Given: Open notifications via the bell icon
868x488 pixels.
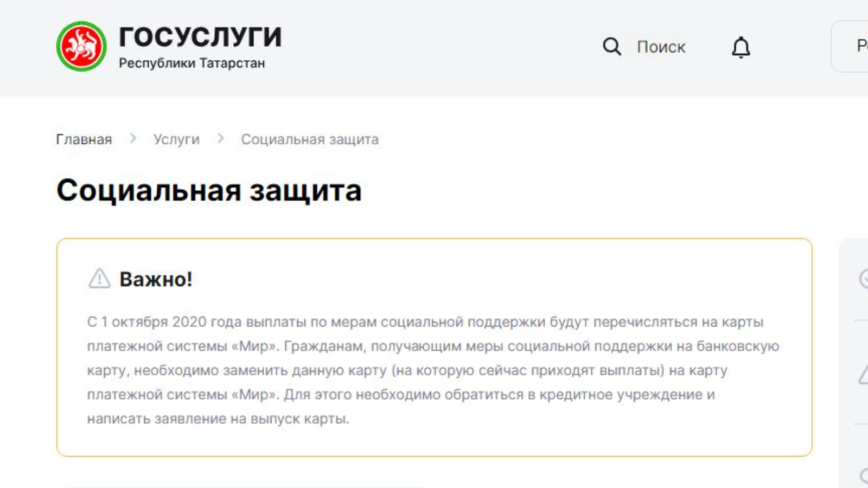Looking at the screenshot, I should coord(741,47).
